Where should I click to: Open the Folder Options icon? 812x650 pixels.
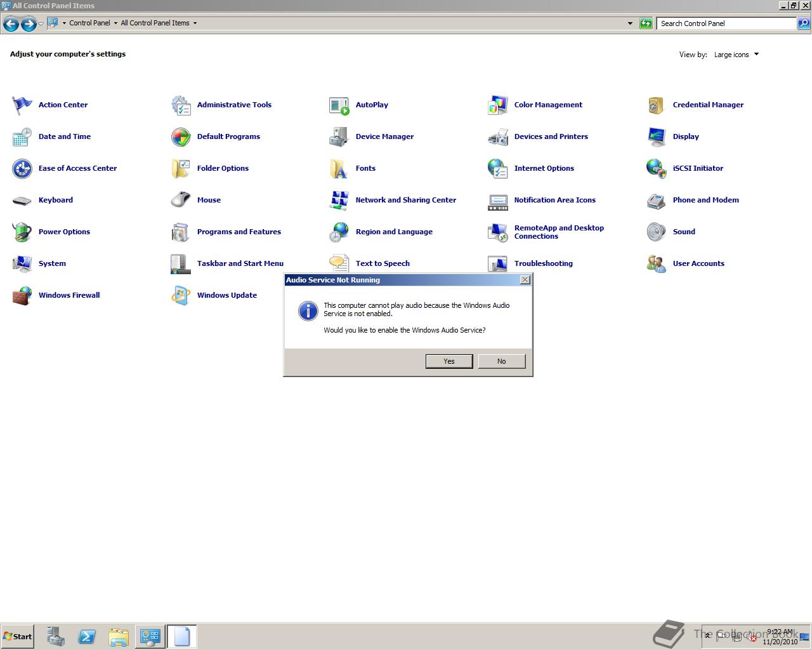click(181, 168)
